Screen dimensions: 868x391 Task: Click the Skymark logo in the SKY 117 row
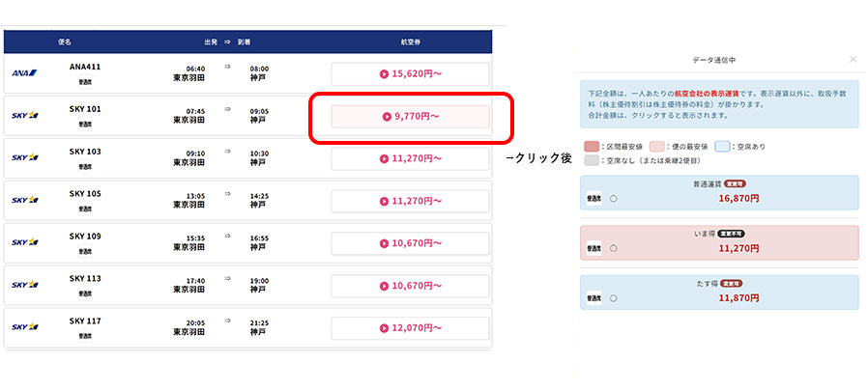(24, 326)
